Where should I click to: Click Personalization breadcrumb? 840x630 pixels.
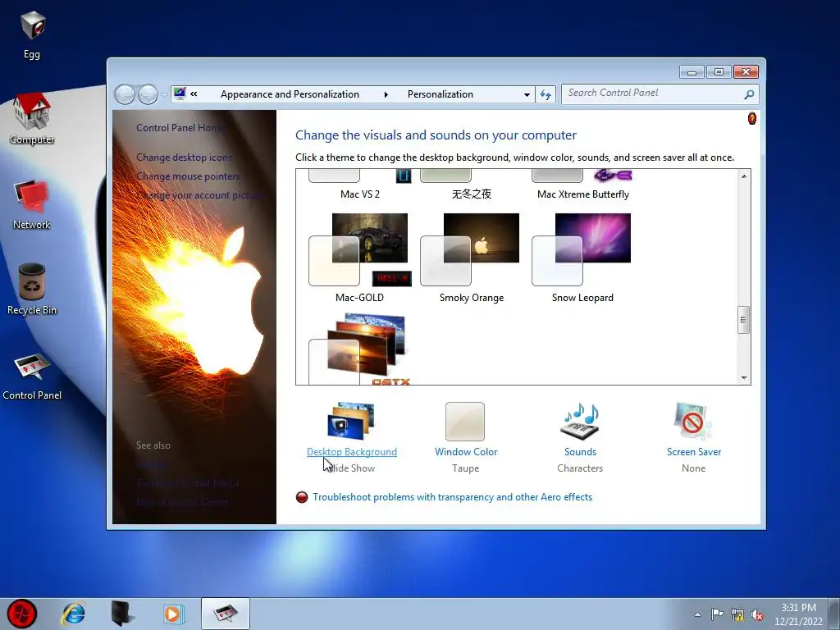[441, 94]
